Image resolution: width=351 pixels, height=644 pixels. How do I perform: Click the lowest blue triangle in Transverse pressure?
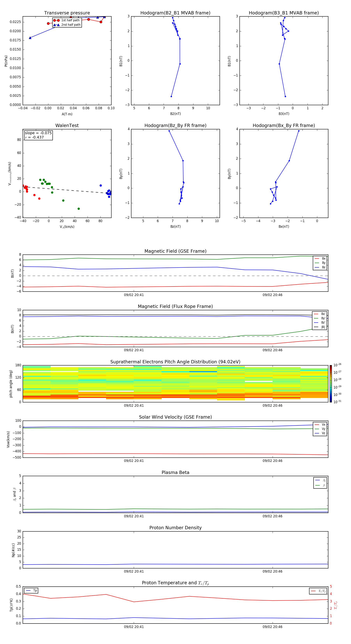[30, 38]
